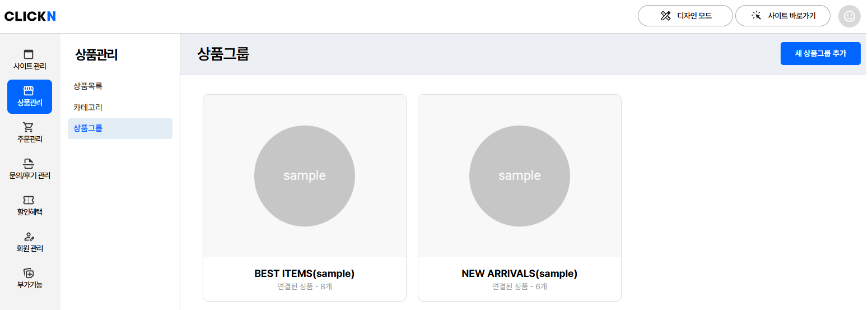Click the NEW ARRIVALS(sample) title text
The height and width of the screenshot is (310, 868).
(x=520, y=274)
